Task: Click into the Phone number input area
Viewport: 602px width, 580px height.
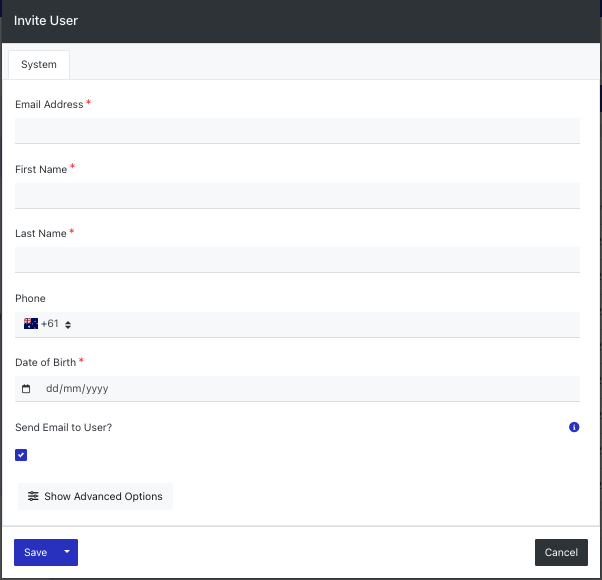Action: 326,325
